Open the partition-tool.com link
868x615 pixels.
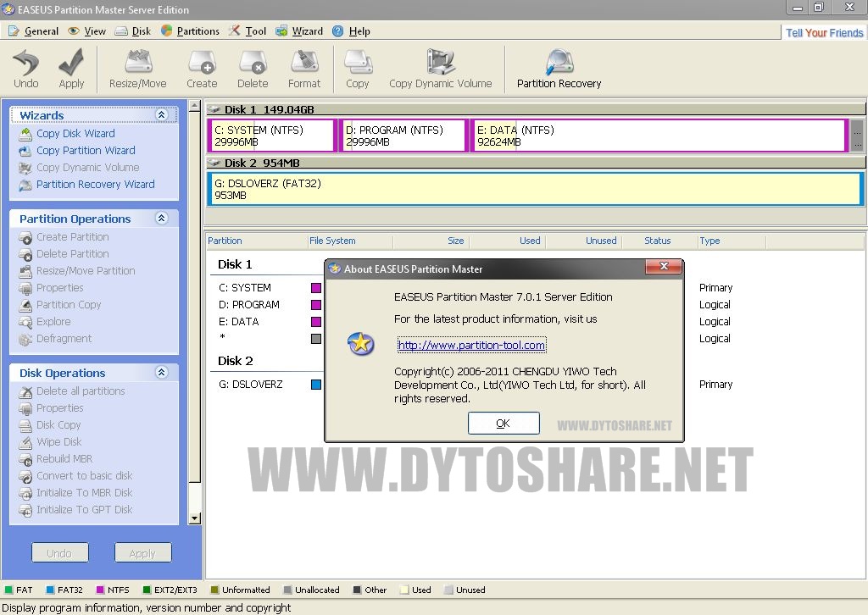pyautogui.click(x=471, y=345)
